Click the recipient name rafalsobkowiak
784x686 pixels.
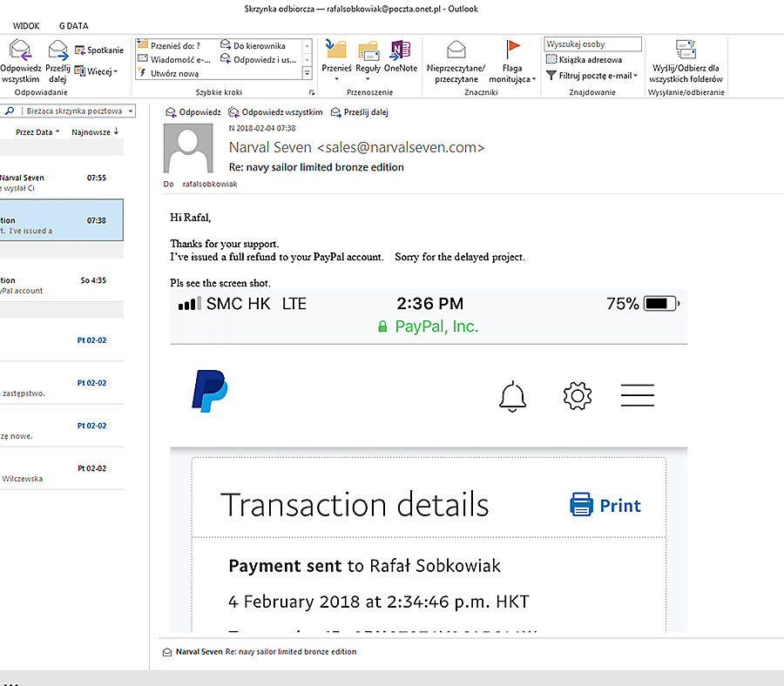click(x=210, y=184)
